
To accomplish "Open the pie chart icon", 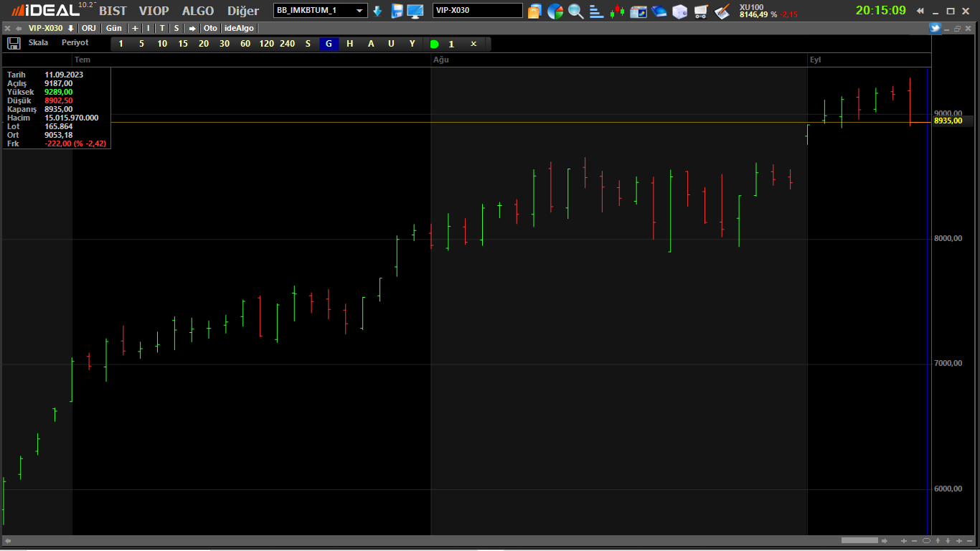I will coord(555,11).
